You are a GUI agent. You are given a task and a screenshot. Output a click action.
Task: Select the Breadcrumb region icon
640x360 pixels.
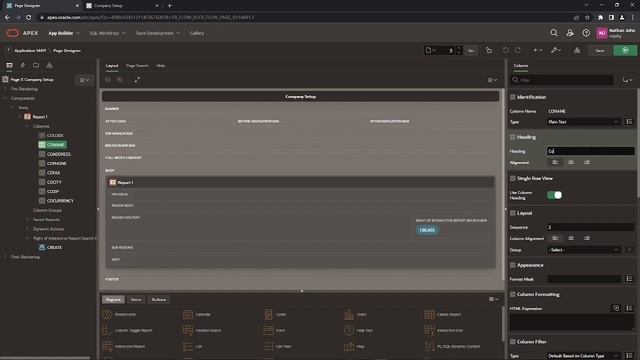pyautogui.click(x=107, y=314)
